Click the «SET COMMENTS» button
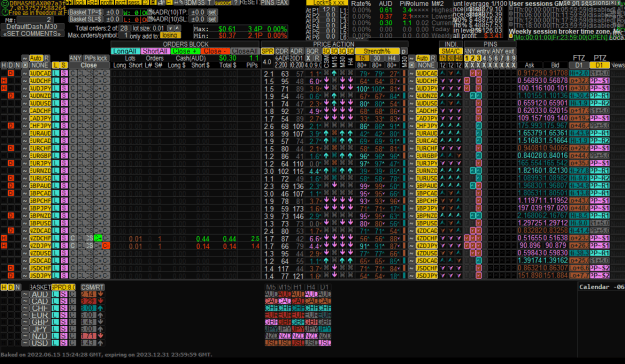Screen dimensions: 625x364 32,34
